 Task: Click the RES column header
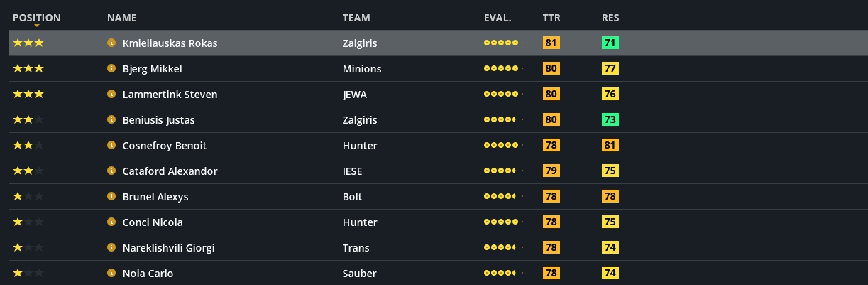pos(610,18)
